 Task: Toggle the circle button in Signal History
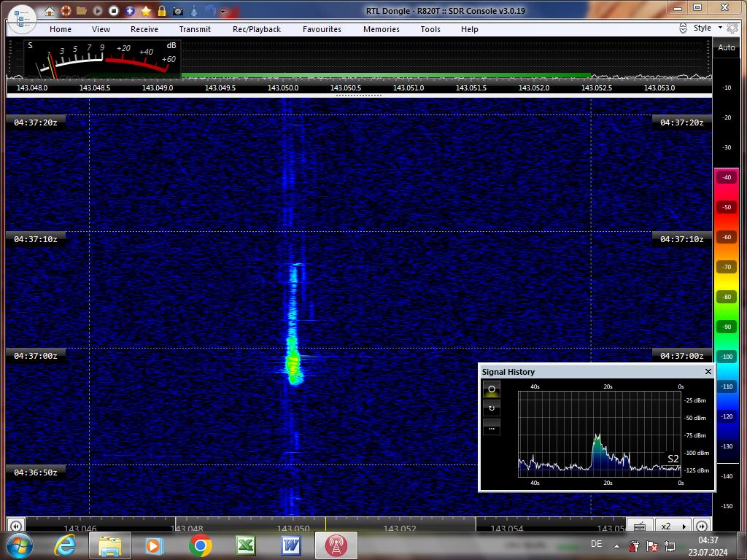tap(491, 389)
